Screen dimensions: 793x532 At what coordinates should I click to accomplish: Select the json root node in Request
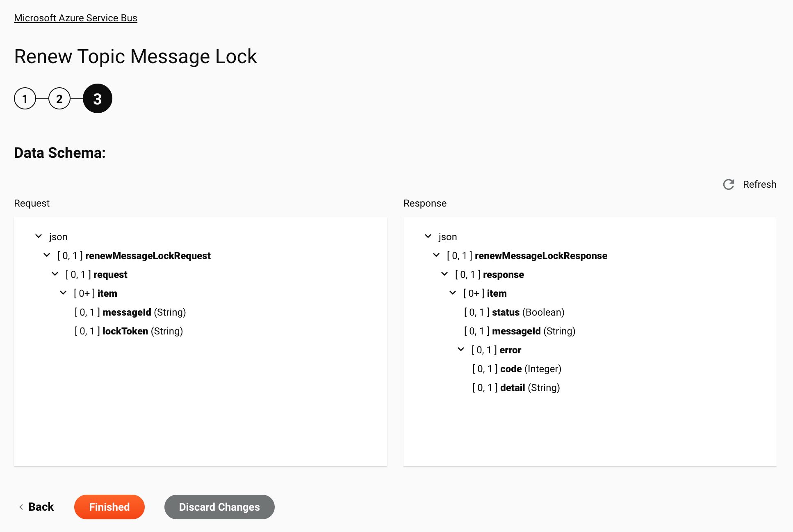tap(59, 236)
